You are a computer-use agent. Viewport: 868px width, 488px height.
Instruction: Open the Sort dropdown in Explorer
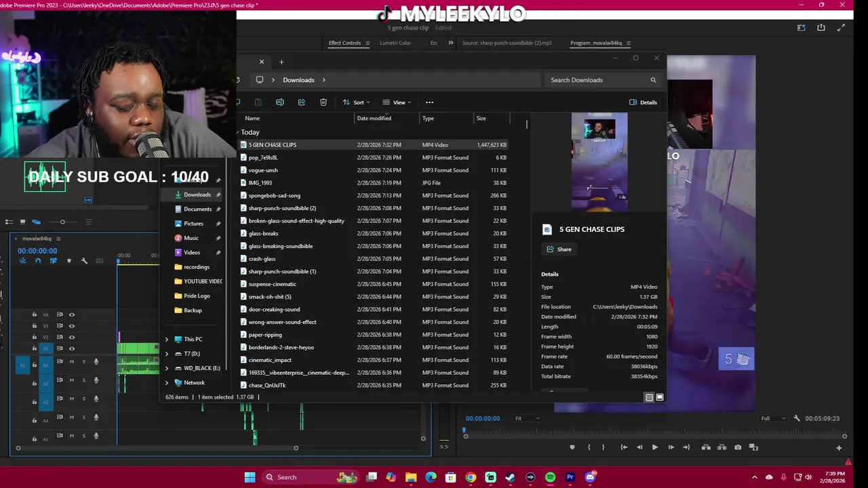pos(356,102)
